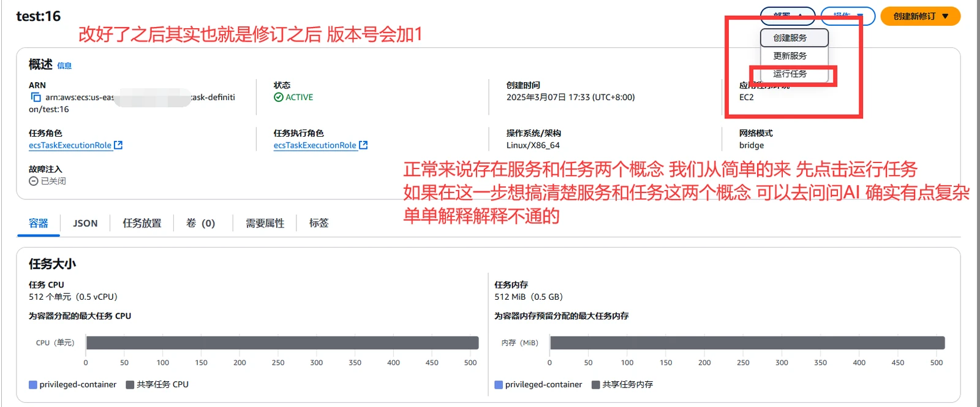This screenshot has width=980, height=407.
Task: Select the test:16 page title
Action: (x=39, y=17)
